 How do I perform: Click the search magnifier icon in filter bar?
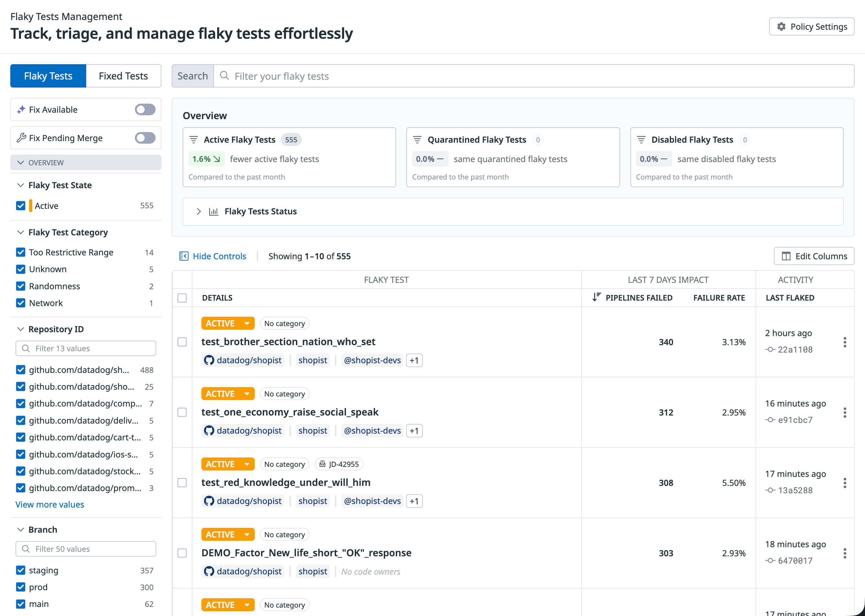pyautogui.click(x=224, y=76)
